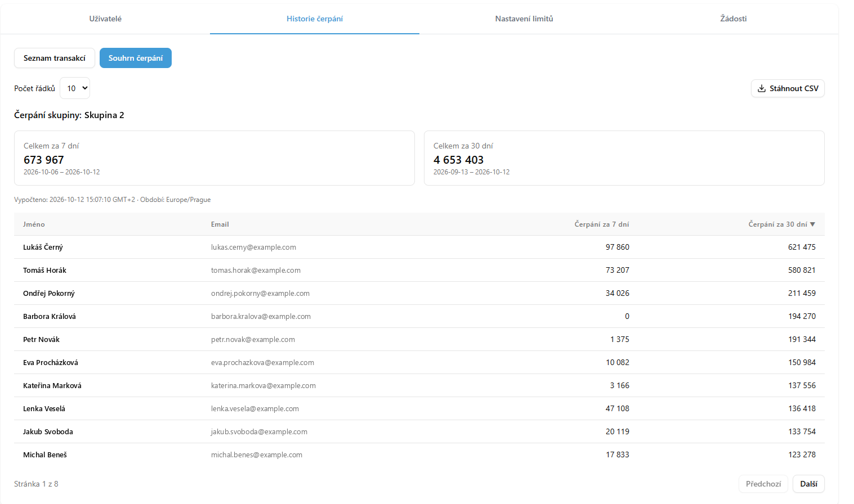This screenshot has height=504, width=854.
Task: Activate the Souhrn čerpání view
Action: tap(136, 58)
